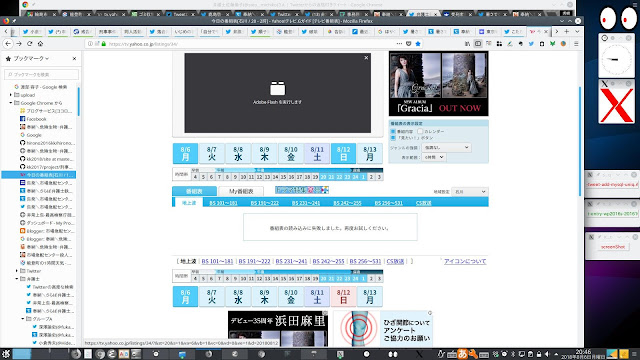The image size is (640, 360).
Task: Expand the Twitter bookmark folder
Action: pos(17,271)
